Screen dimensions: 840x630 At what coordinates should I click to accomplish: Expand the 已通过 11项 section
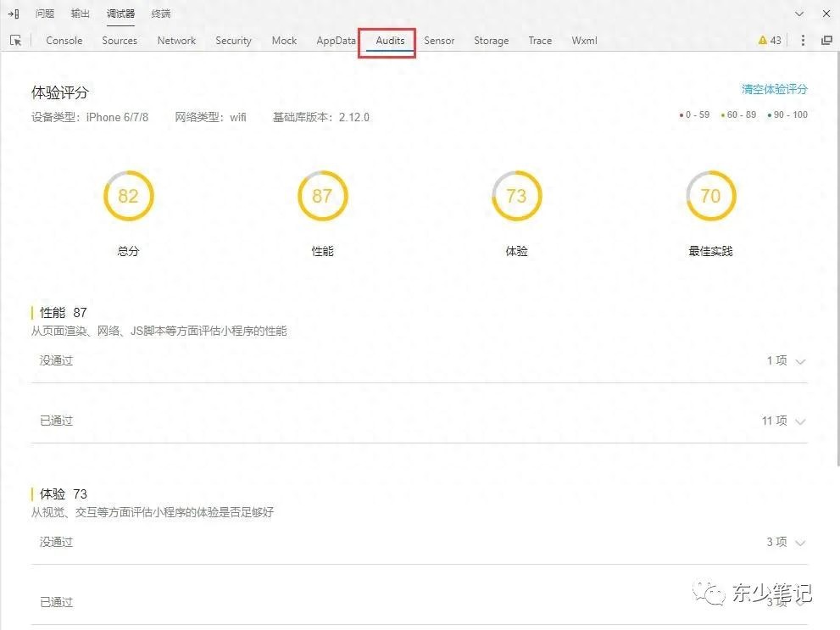coord(787,421)
